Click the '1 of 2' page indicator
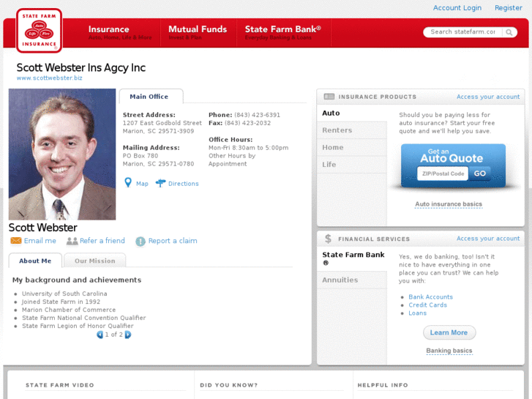The width and height of the screenshot is (532, 399). (113, 335)
